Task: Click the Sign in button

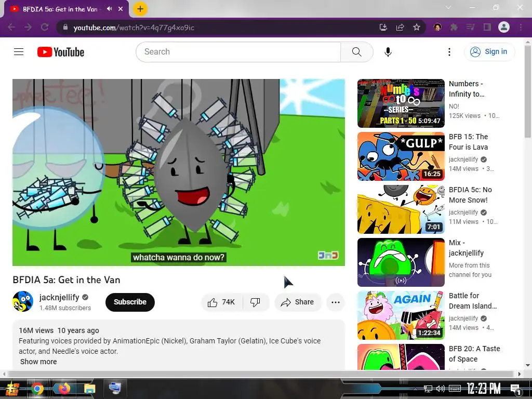Action: click(x=489, y=52)
